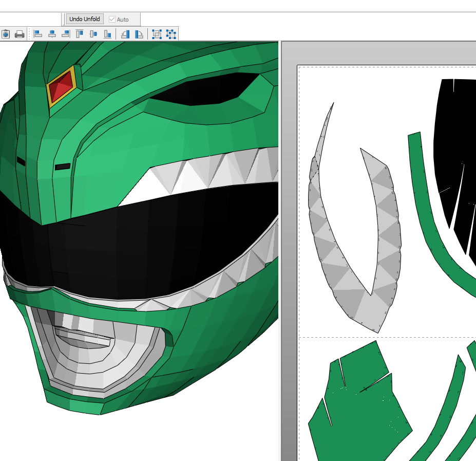Screen dimensions: 476x461
Task: Align selected parts to right edge
Action: click(66, 34)
